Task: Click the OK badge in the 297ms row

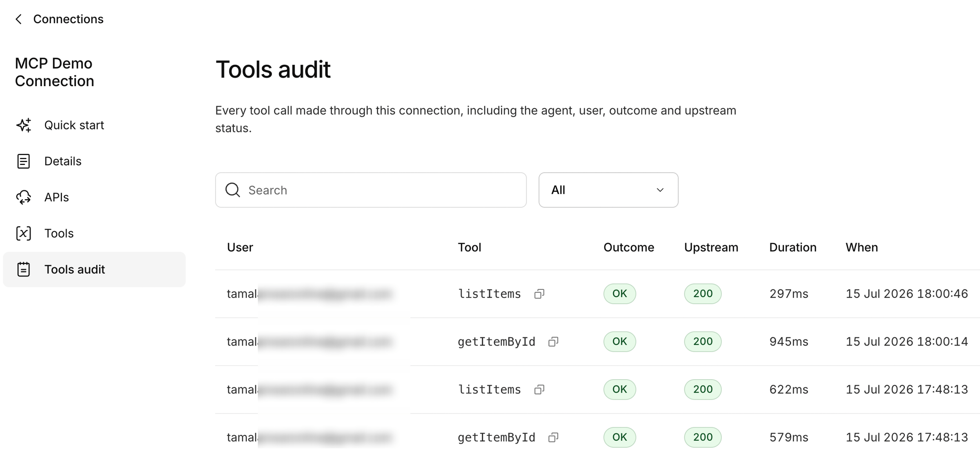Action: 619,293
